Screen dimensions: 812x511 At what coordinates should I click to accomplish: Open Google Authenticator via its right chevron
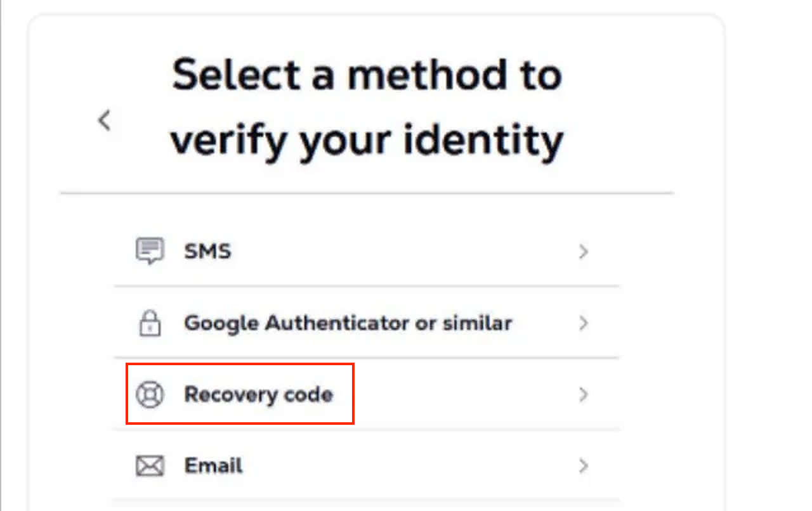coord(584,323)
